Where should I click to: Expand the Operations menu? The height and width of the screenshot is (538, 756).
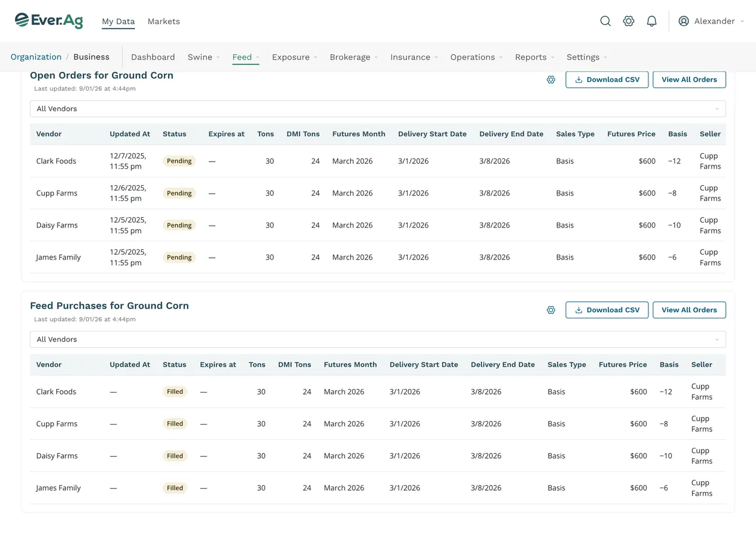(477, 57)
